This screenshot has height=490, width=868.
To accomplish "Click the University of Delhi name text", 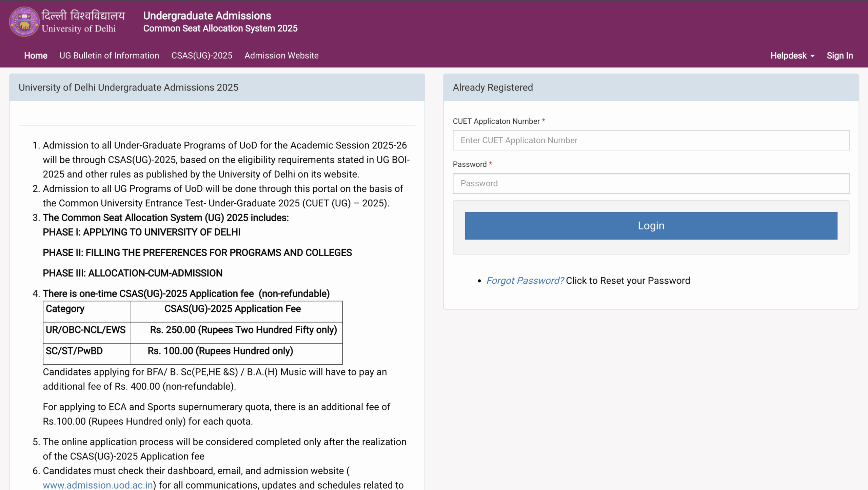I will click(x=79, y=29).
